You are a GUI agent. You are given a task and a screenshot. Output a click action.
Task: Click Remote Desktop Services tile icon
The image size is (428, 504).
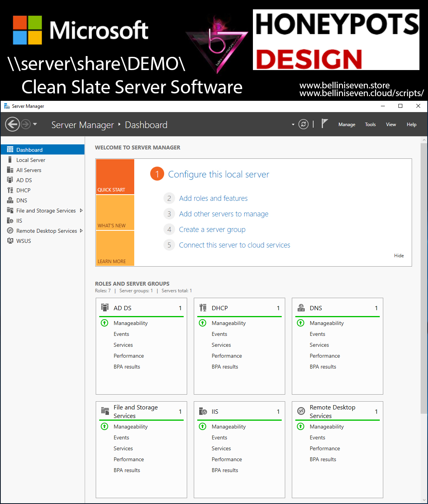(x=301, y=411)
